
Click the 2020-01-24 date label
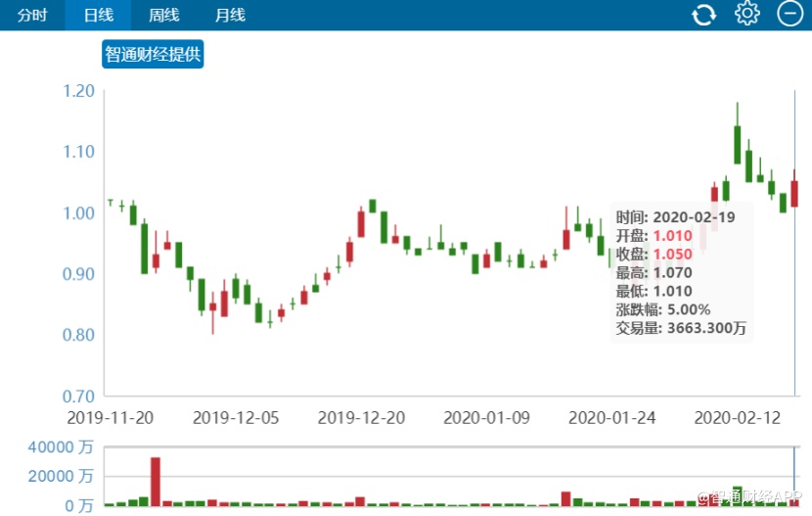(612, 417)
